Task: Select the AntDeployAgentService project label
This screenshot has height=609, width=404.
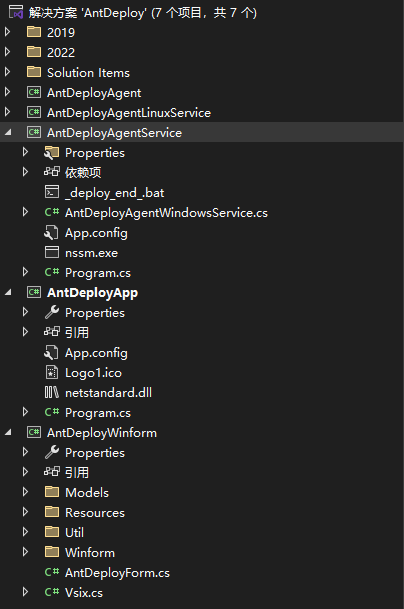Action: pos(114,132)
